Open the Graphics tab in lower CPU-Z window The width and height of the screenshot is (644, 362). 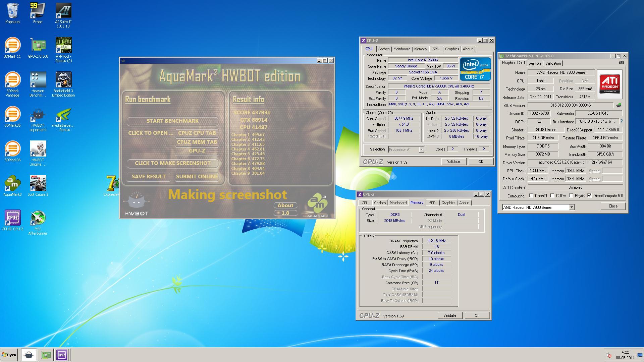(x=448, y=203)
